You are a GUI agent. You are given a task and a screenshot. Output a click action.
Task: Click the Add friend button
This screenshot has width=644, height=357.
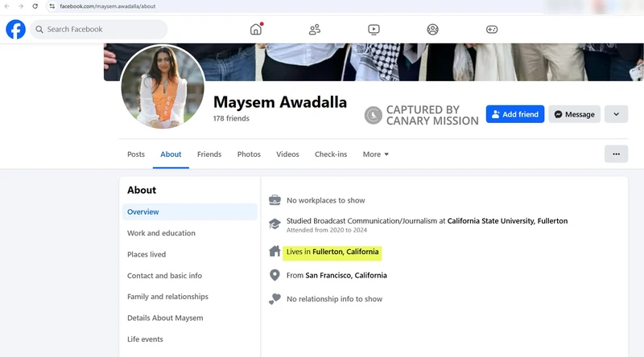pos(514,114)
